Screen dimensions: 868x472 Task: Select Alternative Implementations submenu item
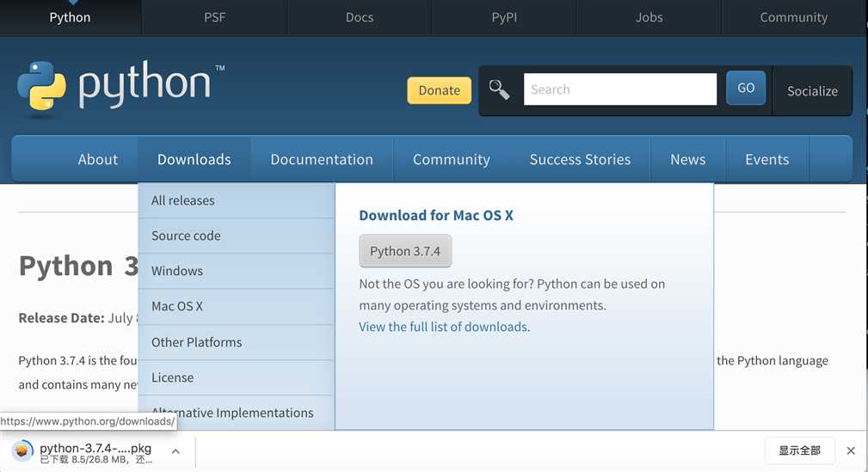237,413
